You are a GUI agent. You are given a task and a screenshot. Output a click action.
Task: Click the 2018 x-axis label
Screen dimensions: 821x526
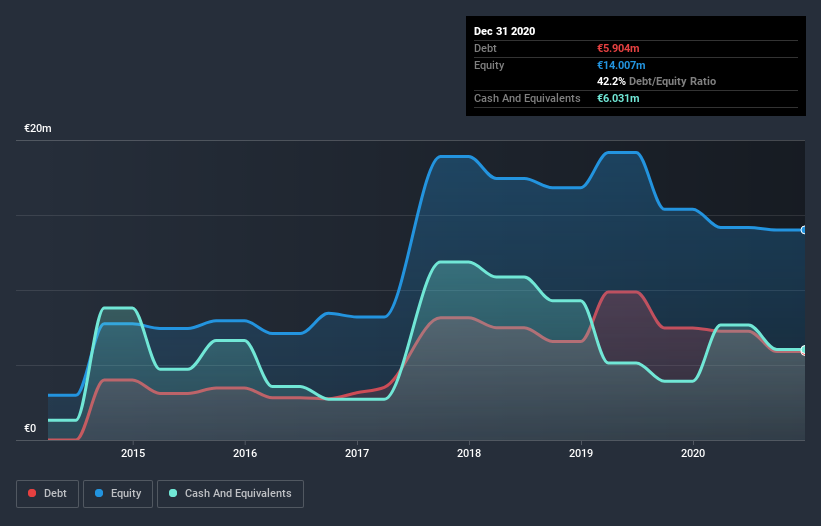(469, 453)
